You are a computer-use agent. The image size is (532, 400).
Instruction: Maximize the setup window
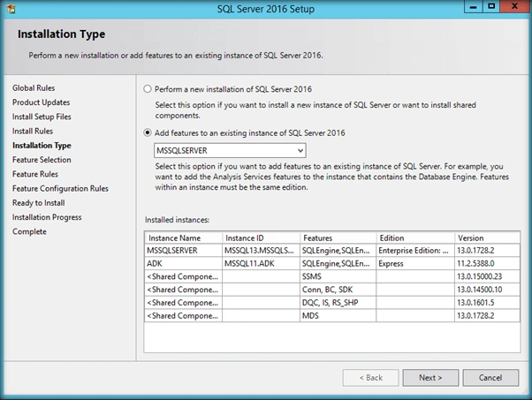(x=491, y=6)
